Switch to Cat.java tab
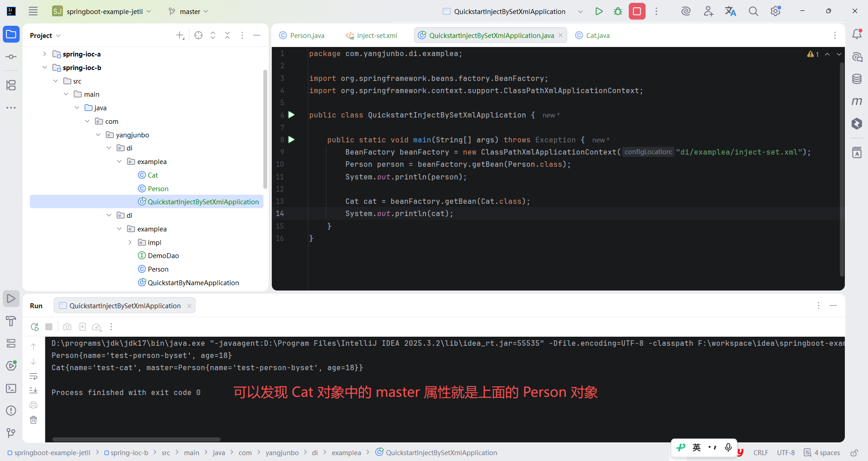Viewport: 868px width, 461px height. tap(593, 35)
